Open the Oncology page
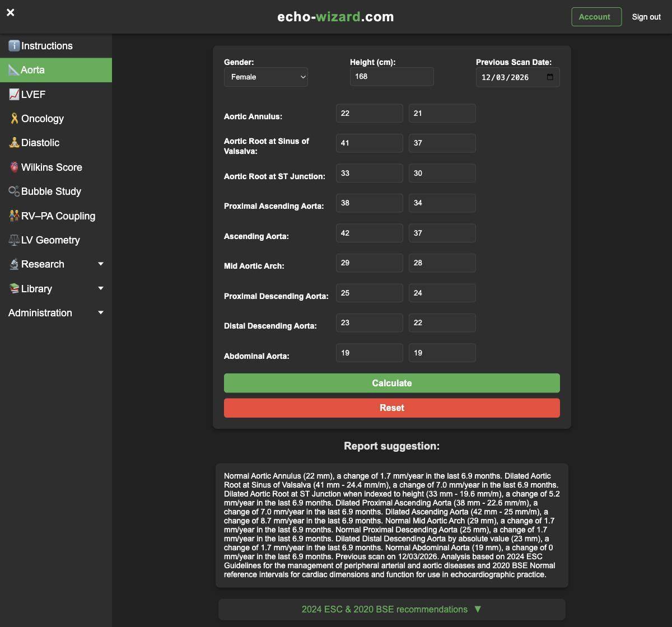The height and width of the screenshot is (627, 672). [56, 119]
